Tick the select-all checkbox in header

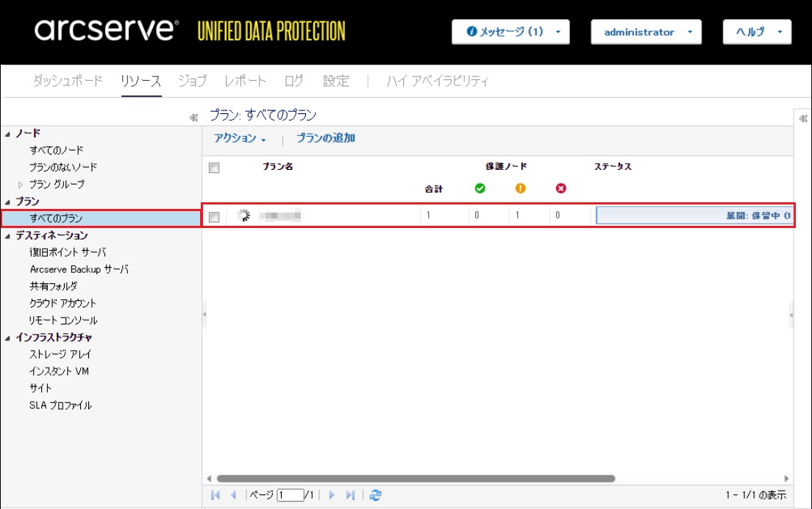[x=214, y=168]
